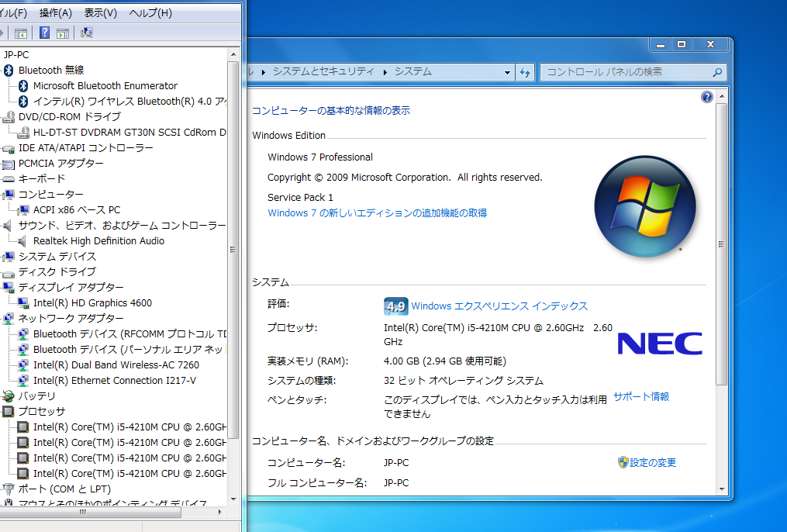
Task: Click the PCMCIA アダプター category icon
Action: [x=8, y=164]
